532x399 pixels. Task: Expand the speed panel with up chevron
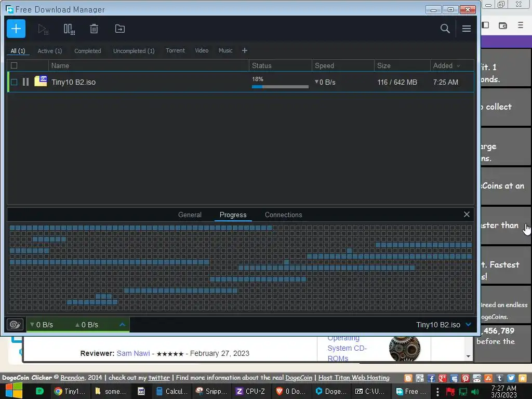pos(122,324)
